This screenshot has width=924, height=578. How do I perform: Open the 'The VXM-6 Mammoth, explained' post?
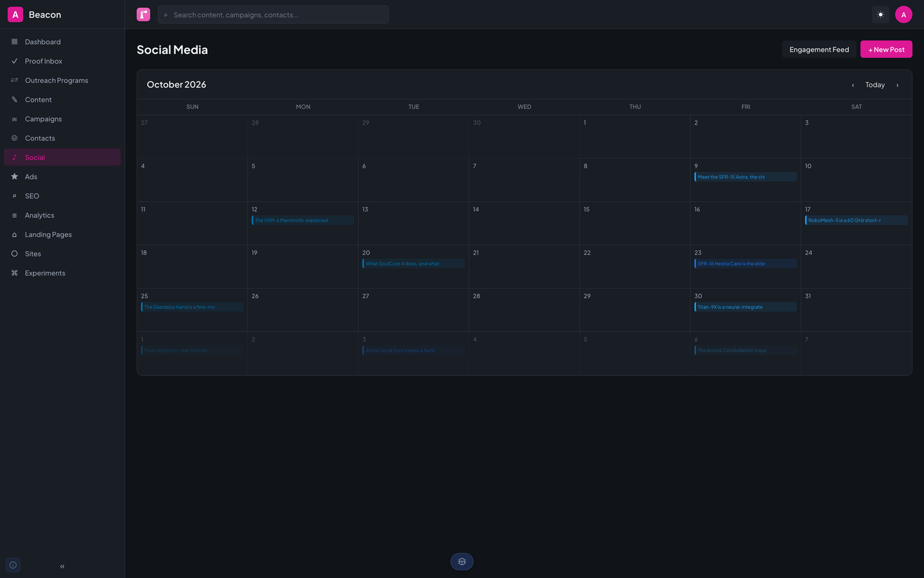click(x=303, y=220)
